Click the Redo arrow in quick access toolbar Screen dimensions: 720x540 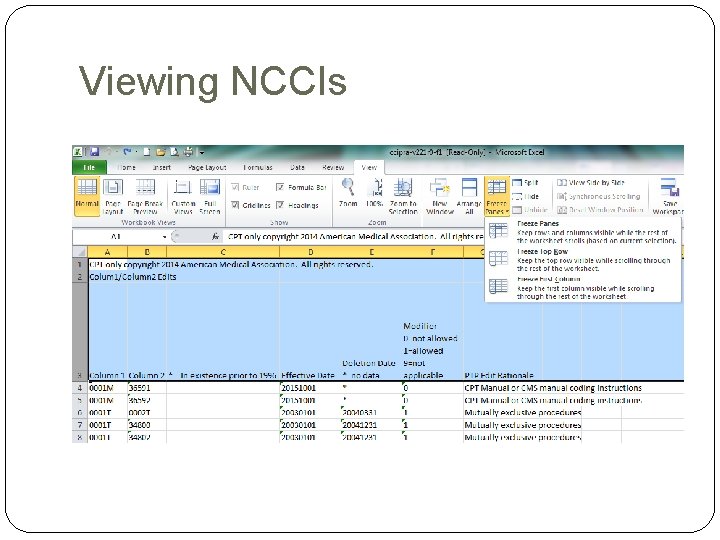(x=127, y=152)
